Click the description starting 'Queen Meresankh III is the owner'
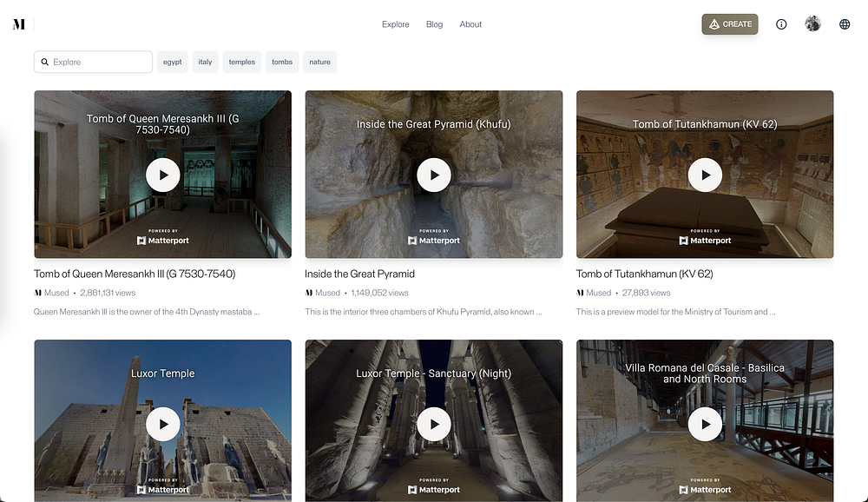 147,312
